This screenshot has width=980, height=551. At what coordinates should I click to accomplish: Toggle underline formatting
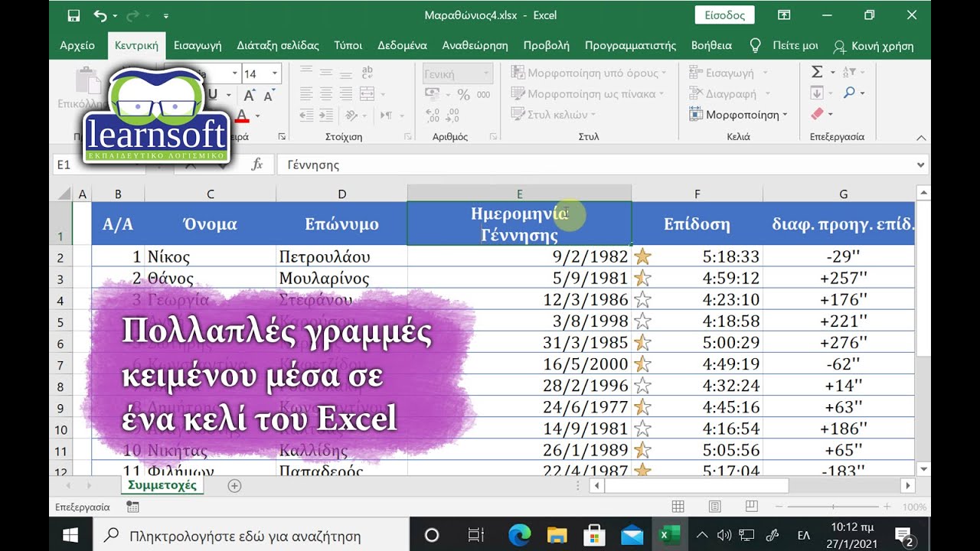pyautogui.click(x=212, y=95)
